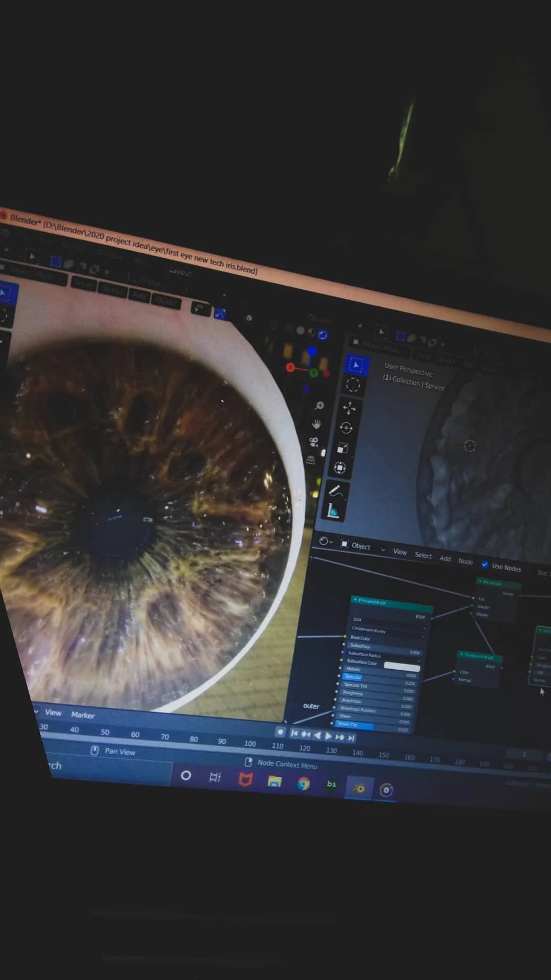Open McAfee from the taskbar
Image resolution: width=551 pixels, height=980 pixels.
[x=245, y=779]
